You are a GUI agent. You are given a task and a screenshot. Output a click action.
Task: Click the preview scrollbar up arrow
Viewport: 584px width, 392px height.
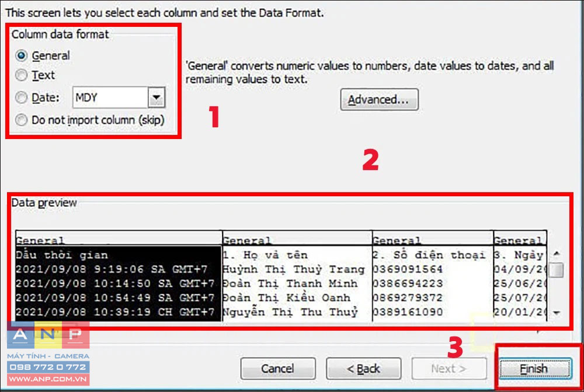point(557,254)
